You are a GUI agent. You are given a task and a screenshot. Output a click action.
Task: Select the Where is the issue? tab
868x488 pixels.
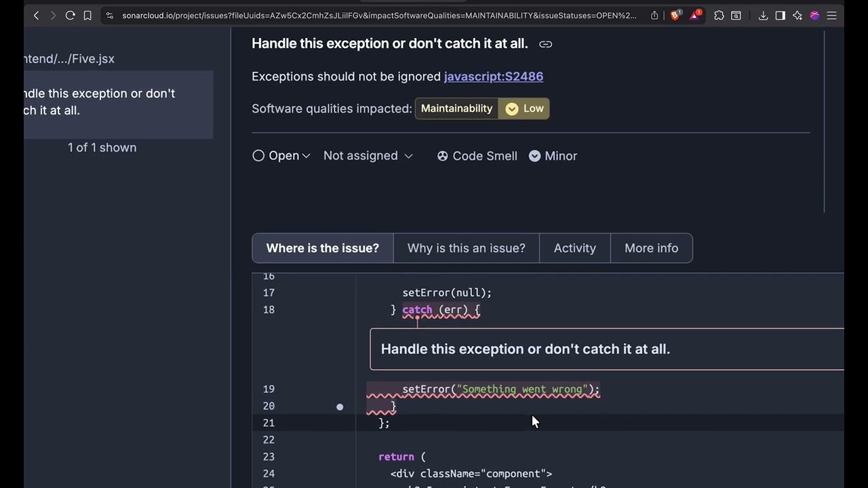[x=323, y=248]
